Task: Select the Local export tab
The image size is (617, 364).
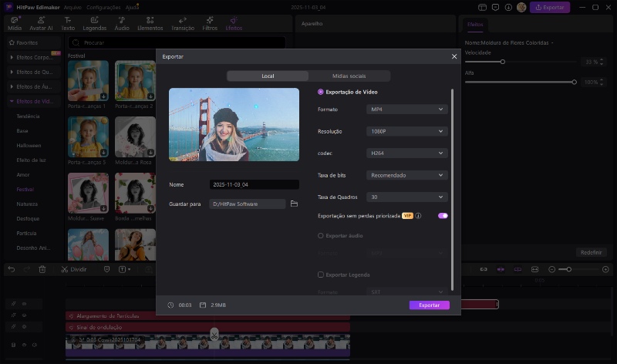Action: pyautogui.click(x=268, y=76)
